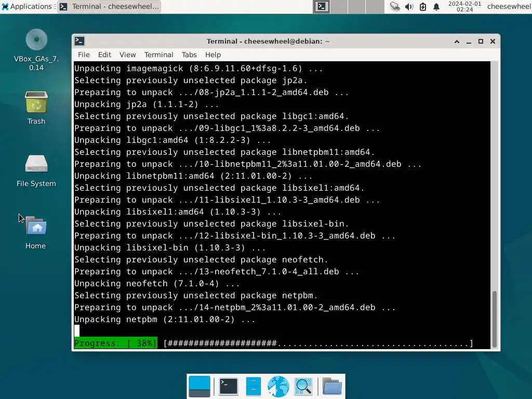Click the 'Unpacking imagemagick' line

pyautogui.click(x=198, y=68)
